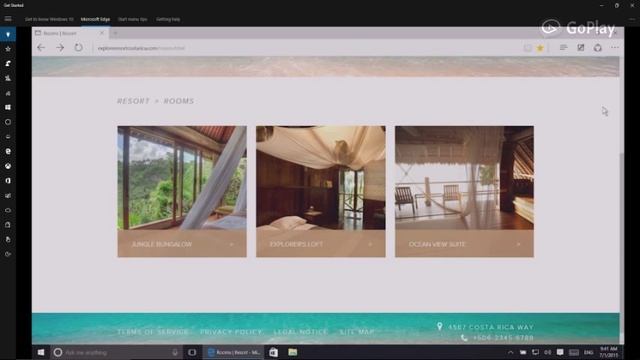The width and height of the screenshot is (640, 360).
Task: Make a Web Note in Edge
Action: pos(580,48)
